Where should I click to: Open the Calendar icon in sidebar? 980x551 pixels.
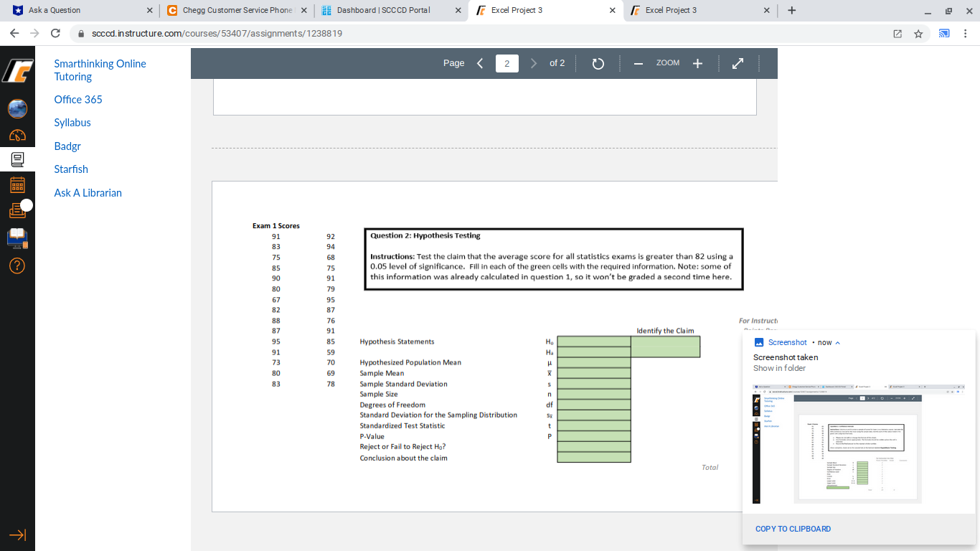(x=17, y=185)
